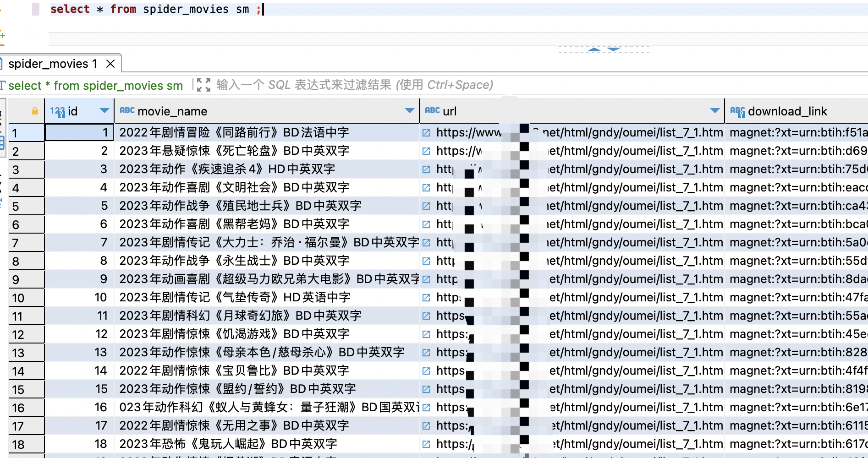Open id column filter dropdown
Viewport: 868px width, 458px height.
coord(104,111)
